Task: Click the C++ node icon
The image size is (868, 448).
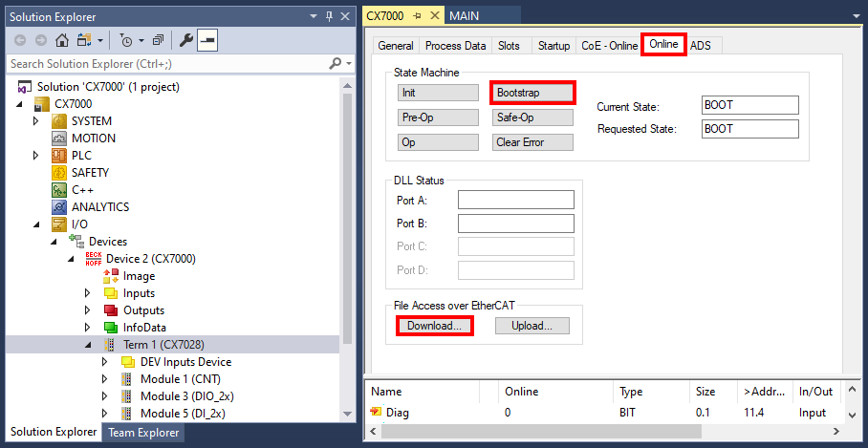Action: (59, 190)
